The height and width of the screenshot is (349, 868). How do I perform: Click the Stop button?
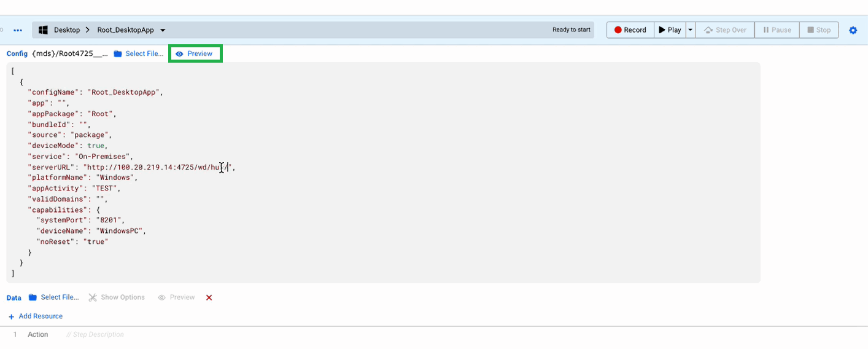pos(819,30)
